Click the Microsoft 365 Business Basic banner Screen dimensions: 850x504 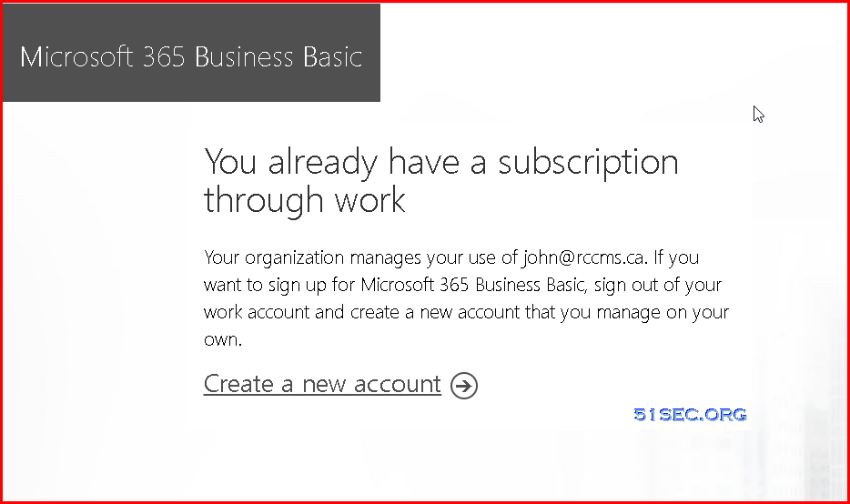tap(191, 53)
